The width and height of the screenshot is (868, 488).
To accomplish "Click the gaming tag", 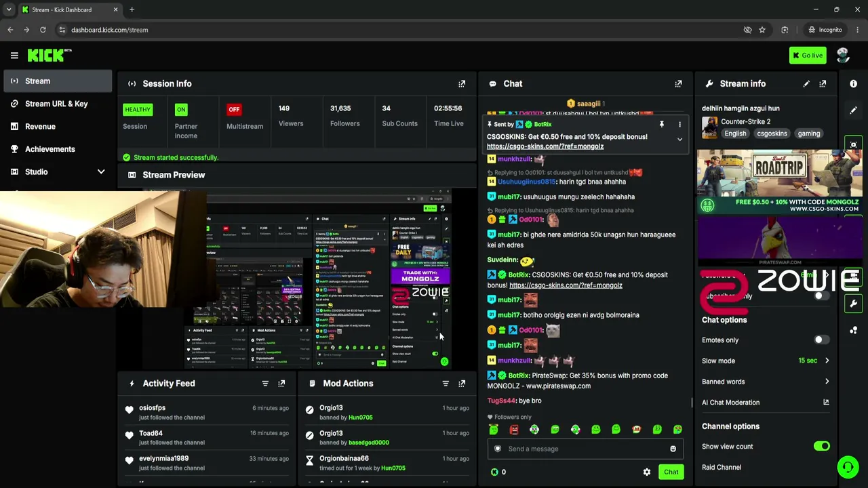I will pos(809,134).
